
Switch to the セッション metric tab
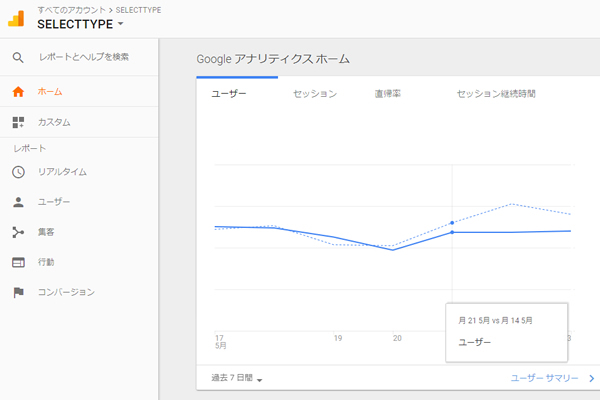pos(314,94)
